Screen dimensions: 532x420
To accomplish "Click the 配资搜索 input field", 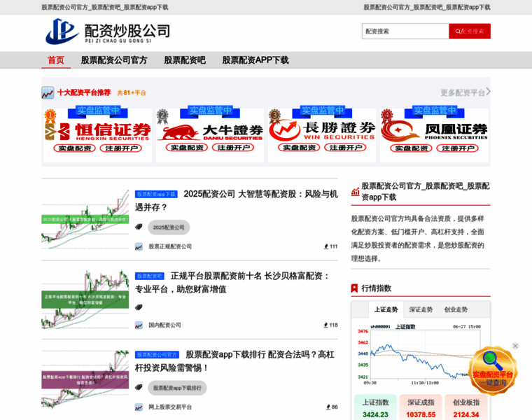I will [405, 31].
